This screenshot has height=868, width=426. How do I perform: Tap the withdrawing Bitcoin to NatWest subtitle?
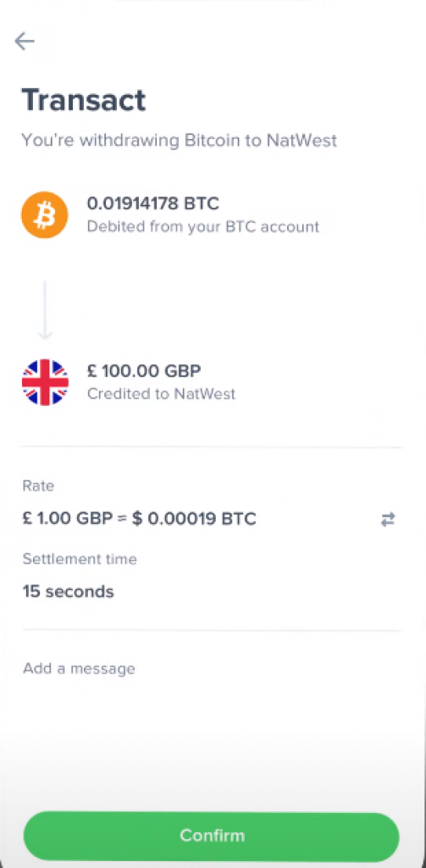click(180, 140)
